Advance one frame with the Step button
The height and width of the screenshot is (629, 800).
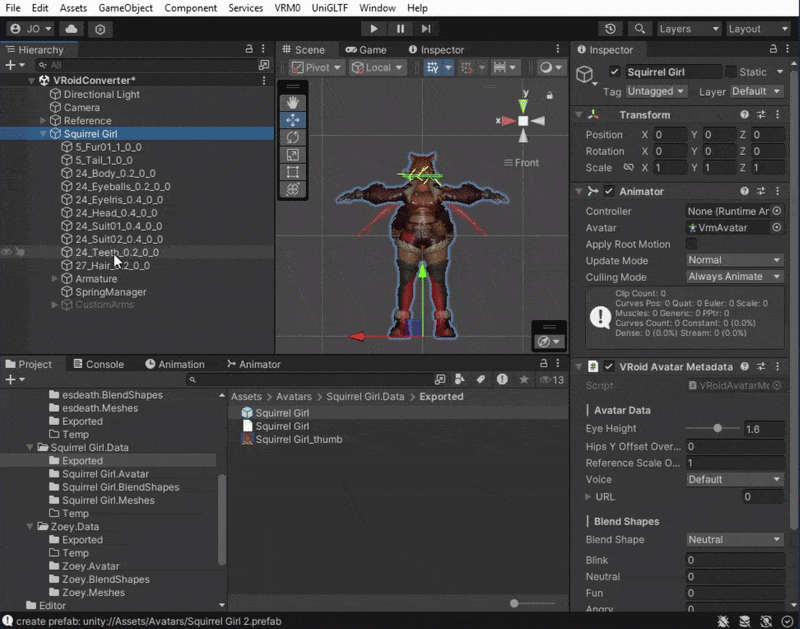(x=426, y=29)
